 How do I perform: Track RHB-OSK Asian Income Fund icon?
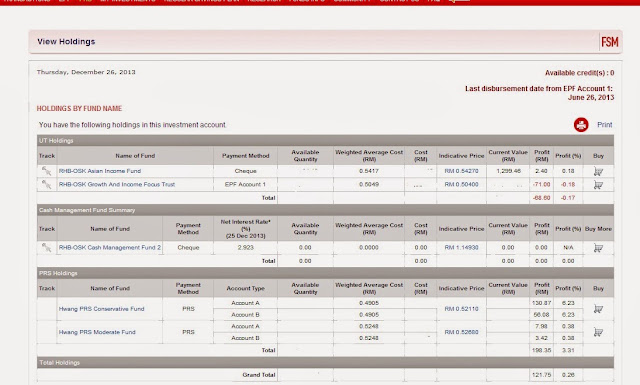click(x=47, y=171)
